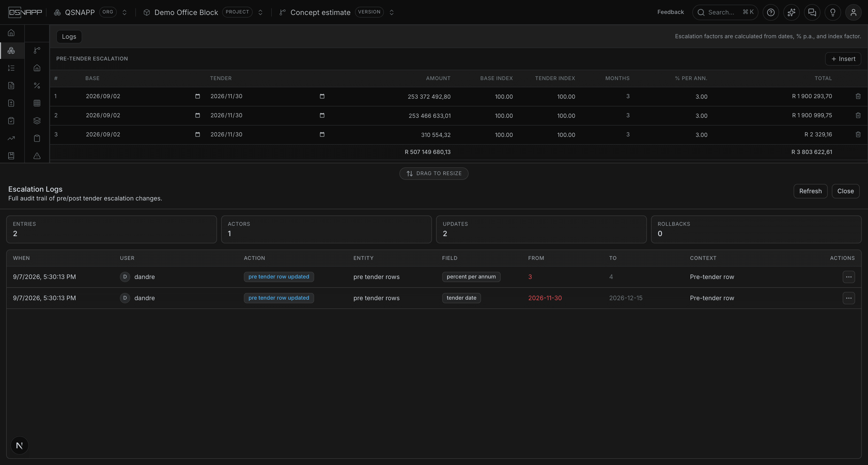Open the branch icon in secondary sidebar
Image resolution: width=868 pixels, height=465 pixels.
[x=37, y=51]
